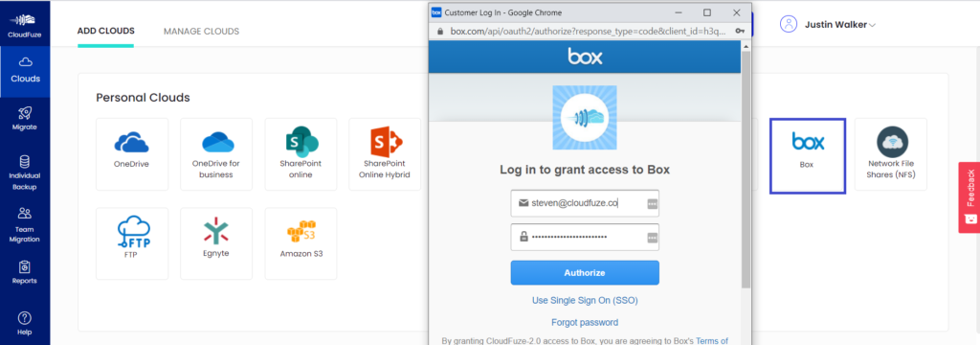Choose the SharePoint online tile

[x=301, y=154]
